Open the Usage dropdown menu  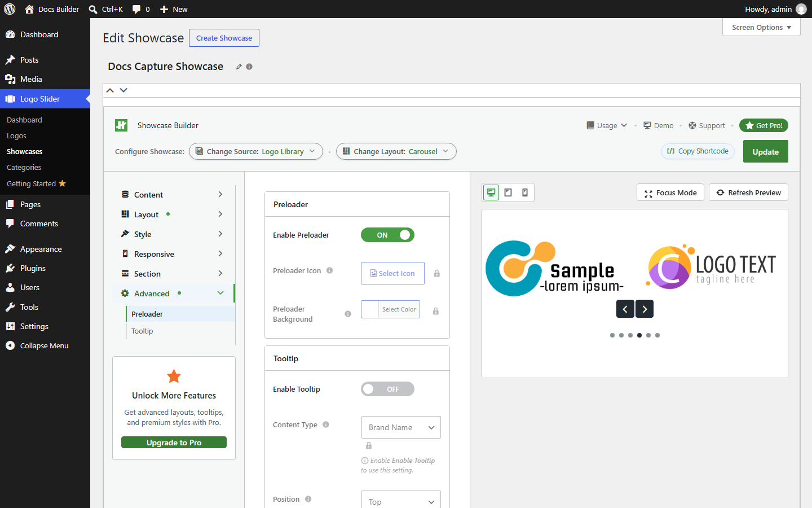tap(607, 125)
